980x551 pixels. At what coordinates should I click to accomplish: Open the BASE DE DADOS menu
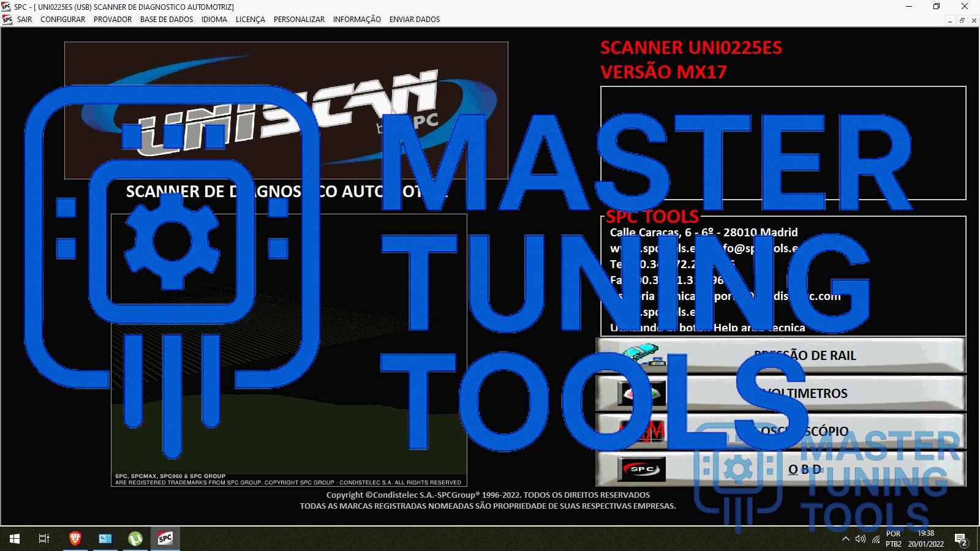click(x=167, y=20)
